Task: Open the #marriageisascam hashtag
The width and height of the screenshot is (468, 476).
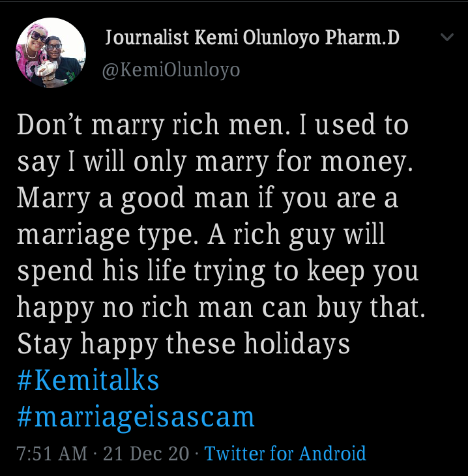Action: pyautogui.click(x=136, y=418)
